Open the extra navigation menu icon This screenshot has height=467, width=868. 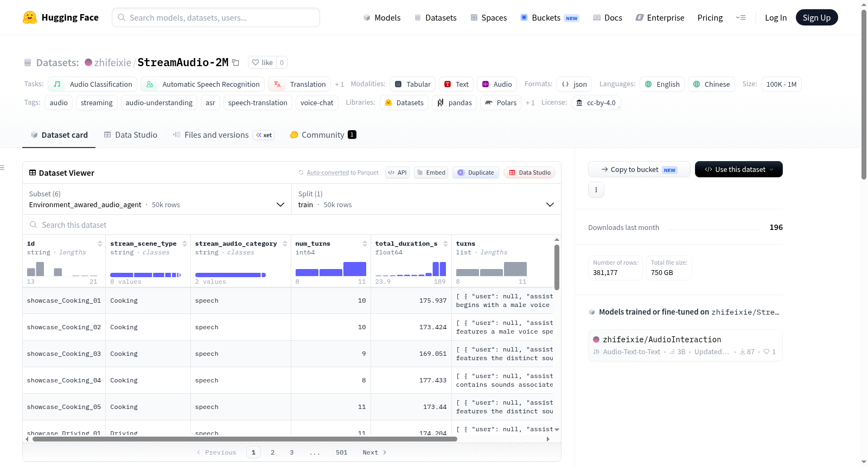[741, 17]
